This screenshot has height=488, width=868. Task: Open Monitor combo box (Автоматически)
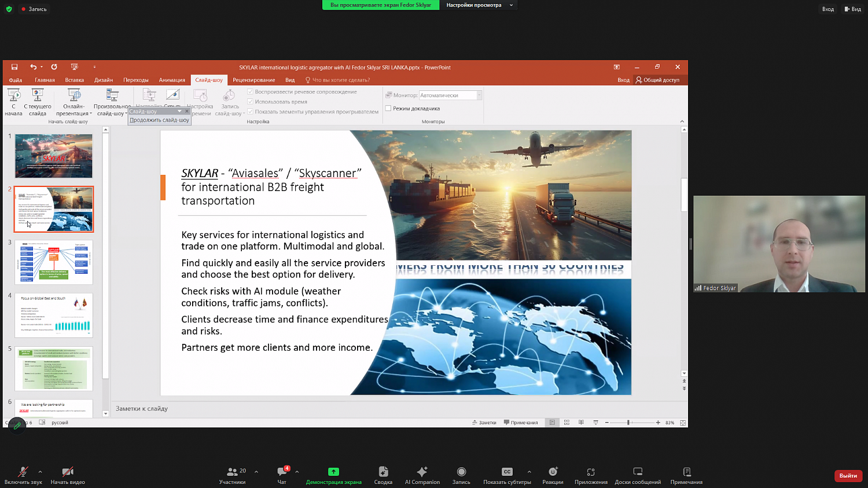(450, 95)
